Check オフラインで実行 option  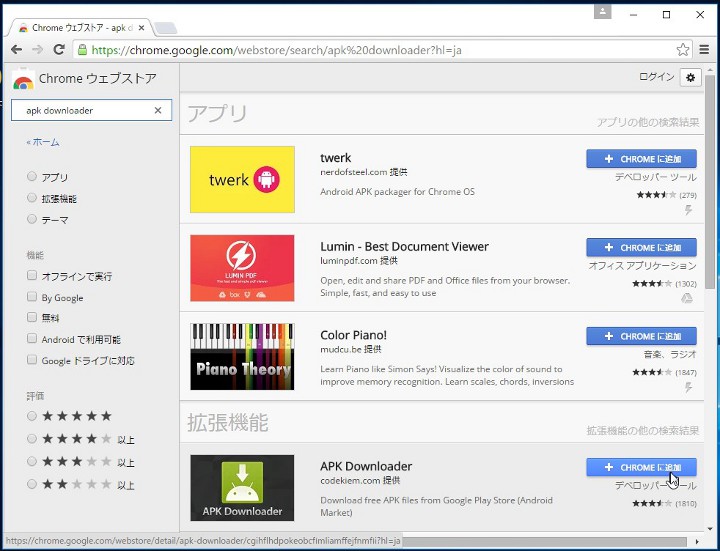(32, 276)
